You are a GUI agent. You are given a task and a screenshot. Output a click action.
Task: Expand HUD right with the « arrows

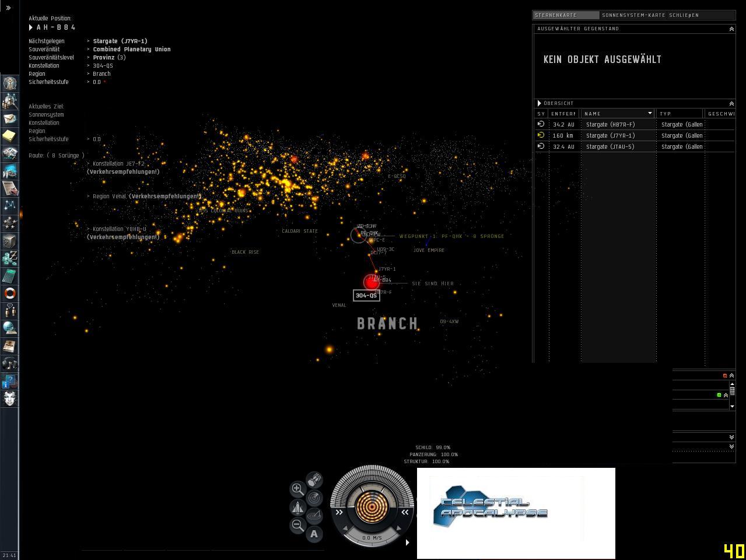pos(405,512)
